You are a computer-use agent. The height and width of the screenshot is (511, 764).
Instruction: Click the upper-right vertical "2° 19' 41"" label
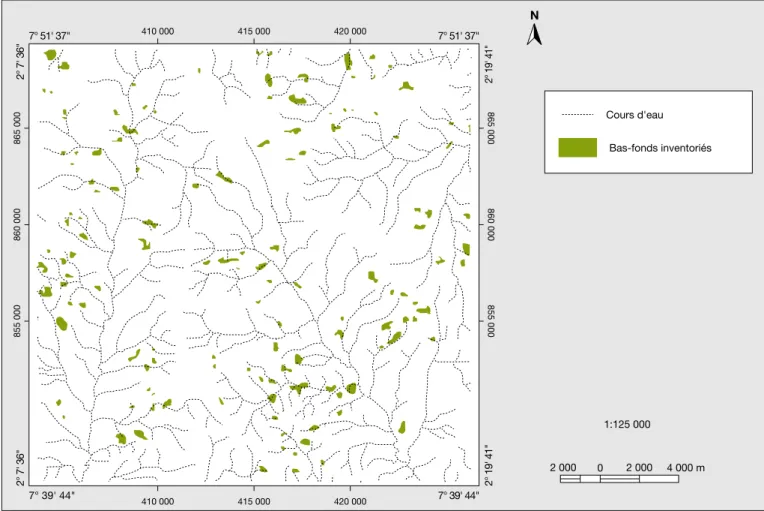489,65
